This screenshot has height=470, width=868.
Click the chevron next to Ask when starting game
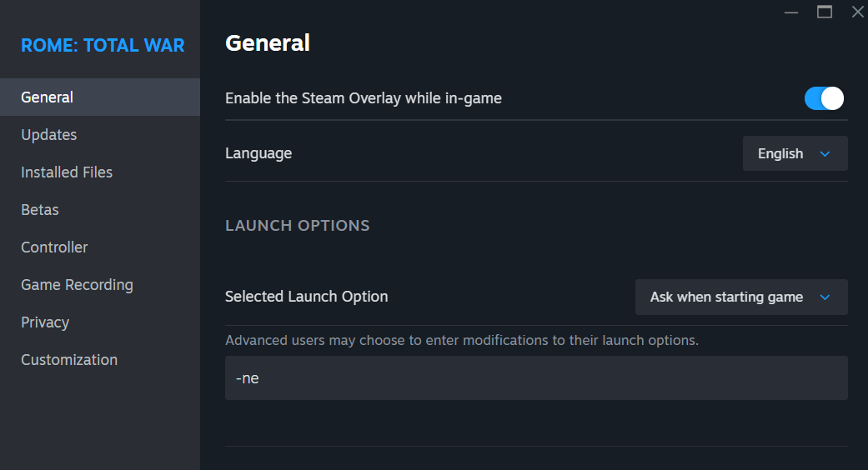tap(825, 297)
